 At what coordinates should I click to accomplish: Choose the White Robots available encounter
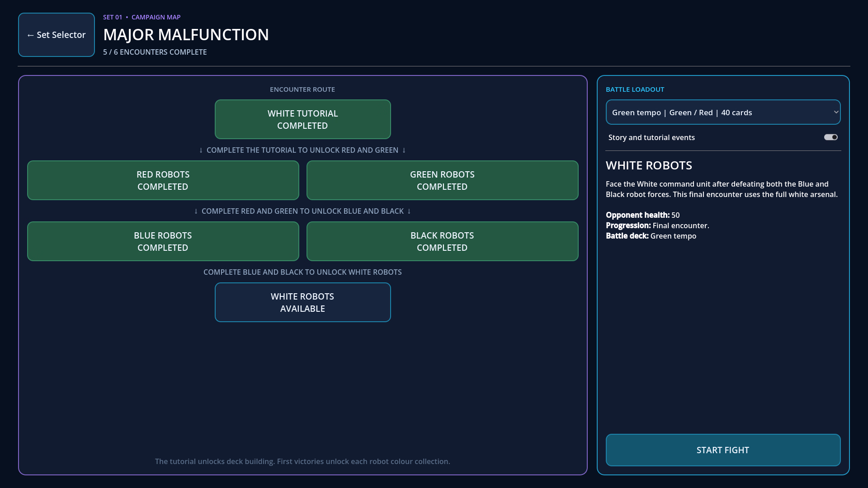302,302
